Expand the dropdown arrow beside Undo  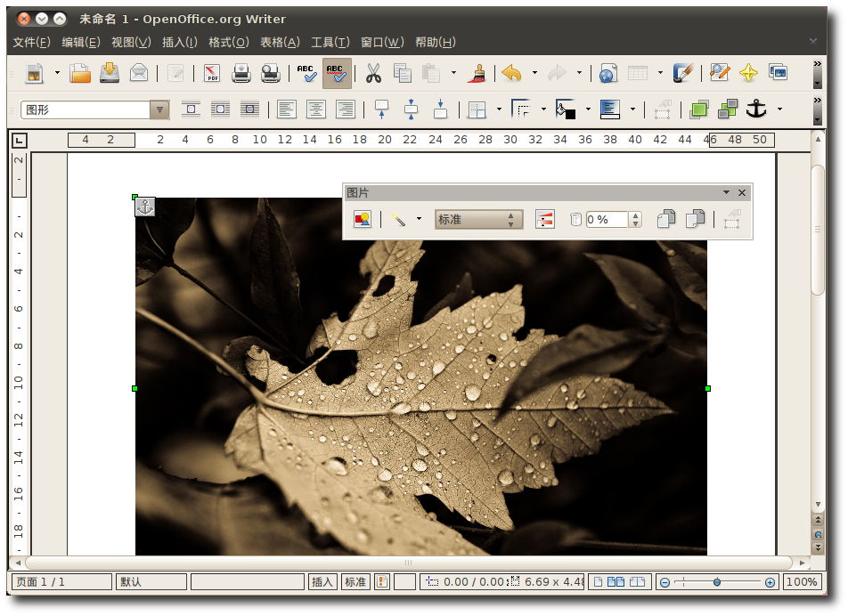(x=534, y=73)
